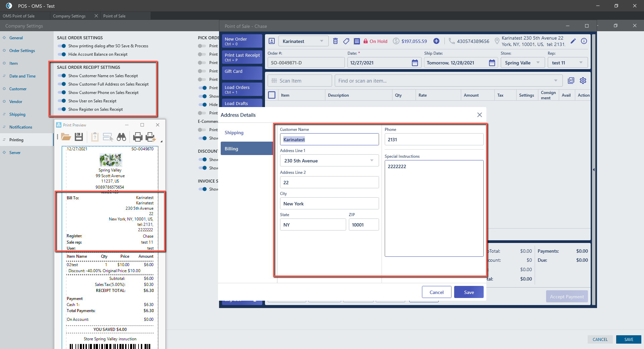Click the ZIP field showing 10001
The height and width of the screenshot is (349, 644).
(x=364, y=225)
